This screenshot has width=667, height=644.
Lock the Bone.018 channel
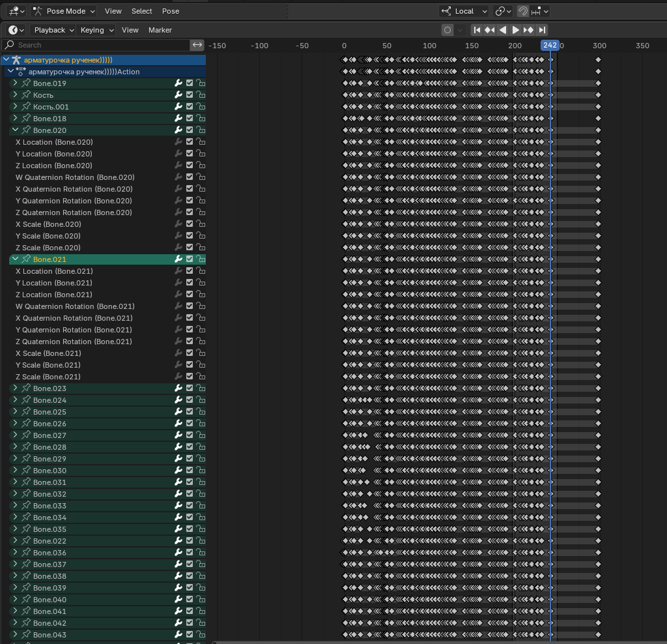tap(201, 119)
